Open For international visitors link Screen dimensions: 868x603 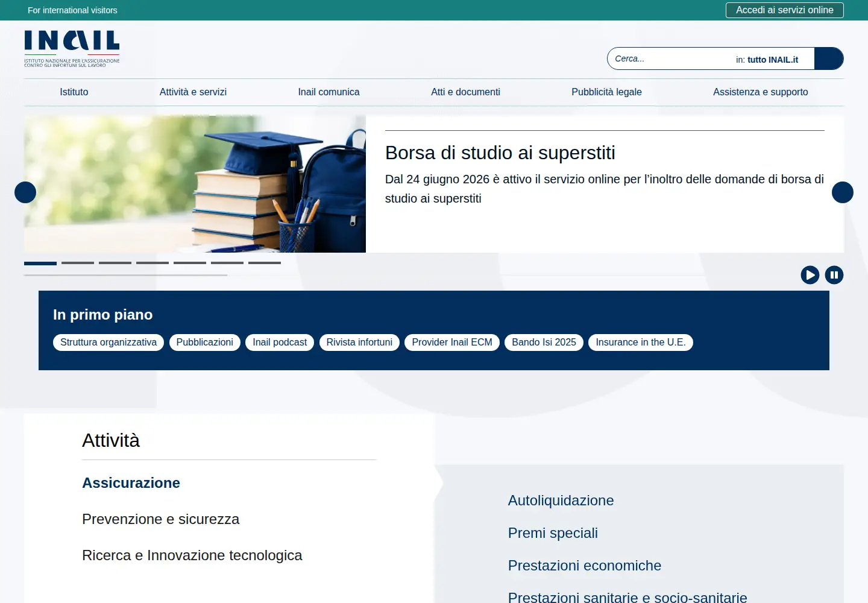point(72,10)
